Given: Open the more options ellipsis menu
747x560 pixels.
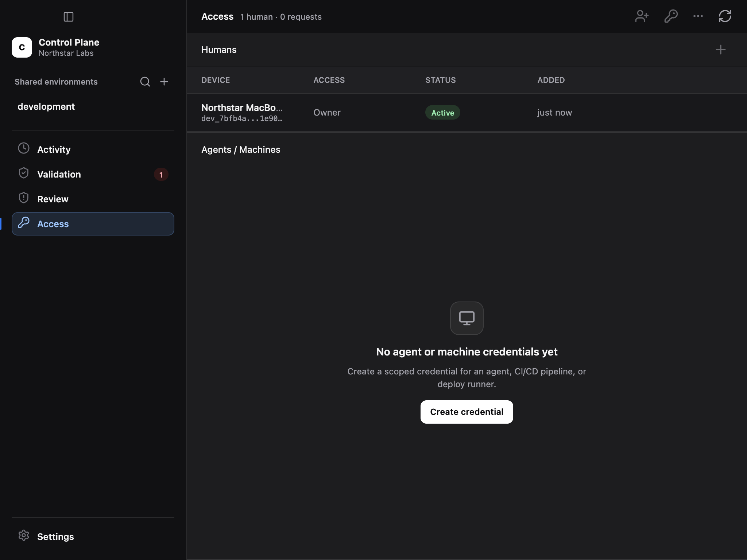Looking at the screenshot, I should 698,16.
